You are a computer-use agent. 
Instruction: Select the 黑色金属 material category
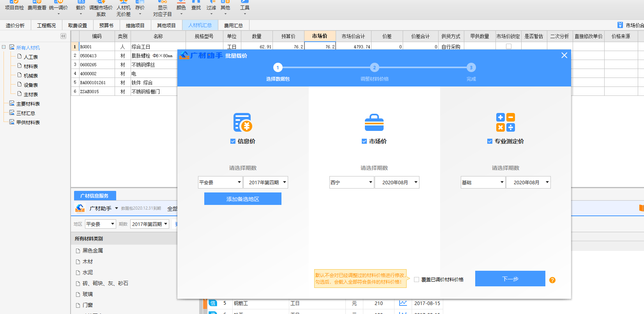coord(93,250)
